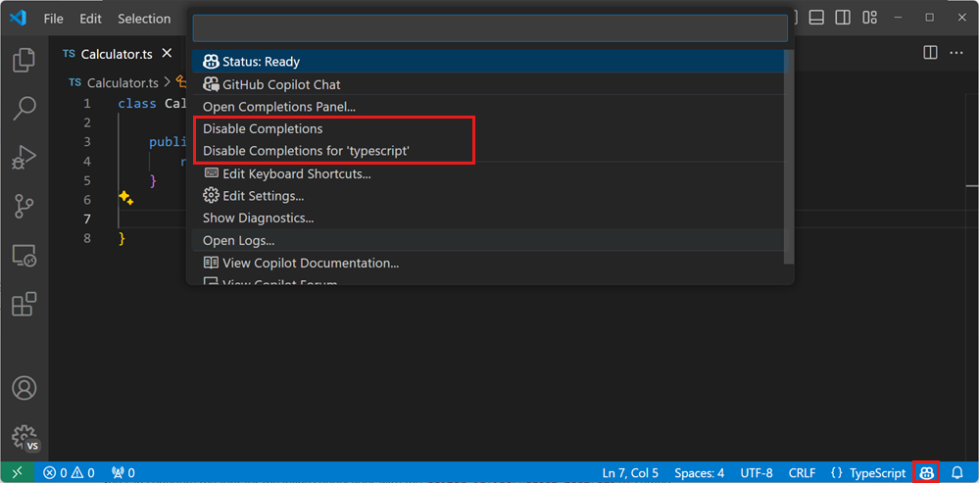Viewport: 980px width, 483px height.
Task: Open the Accounts menu in activity bar
Action: tap(24, 389)
